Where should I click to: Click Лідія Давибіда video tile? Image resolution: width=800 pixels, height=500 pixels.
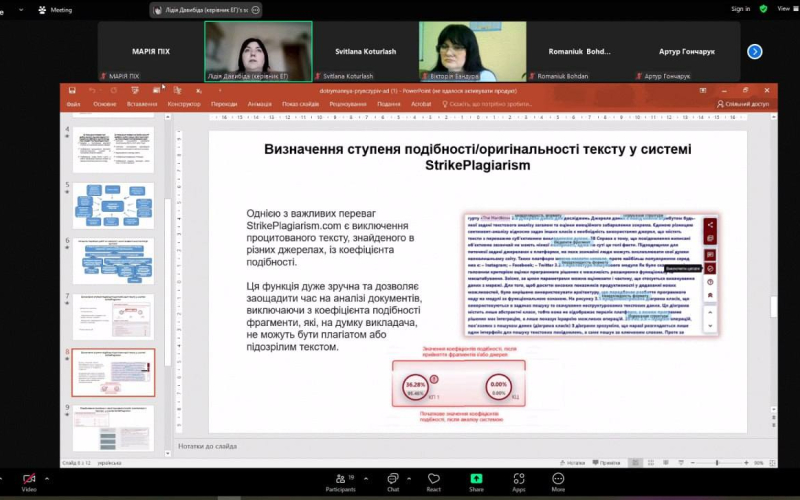[x=258, y=51]
